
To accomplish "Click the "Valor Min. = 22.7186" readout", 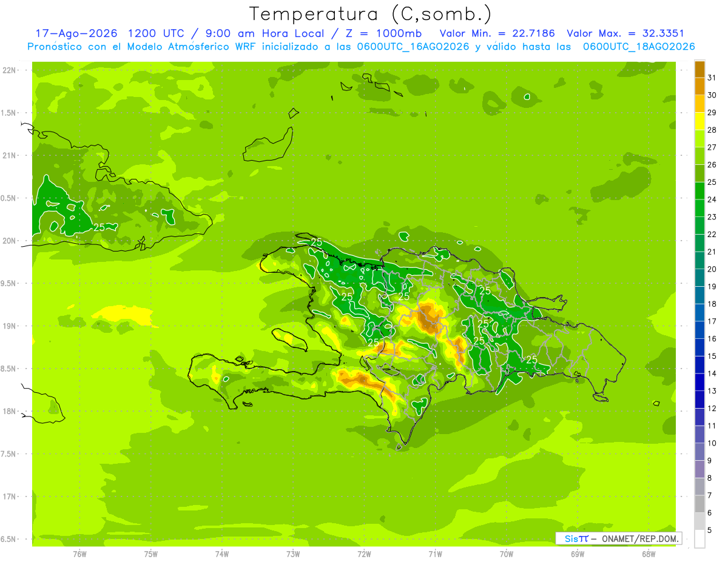I will pyautogui.click(x=497, y=33).
